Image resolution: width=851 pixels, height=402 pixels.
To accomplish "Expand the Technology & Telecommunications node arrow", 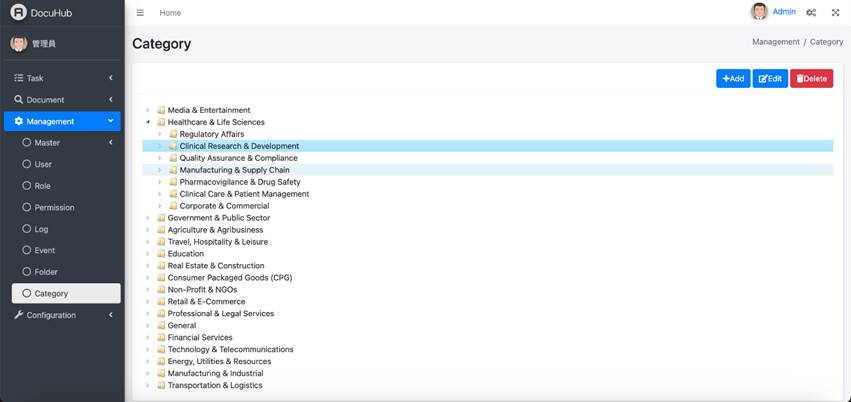I will pos(148,349).
